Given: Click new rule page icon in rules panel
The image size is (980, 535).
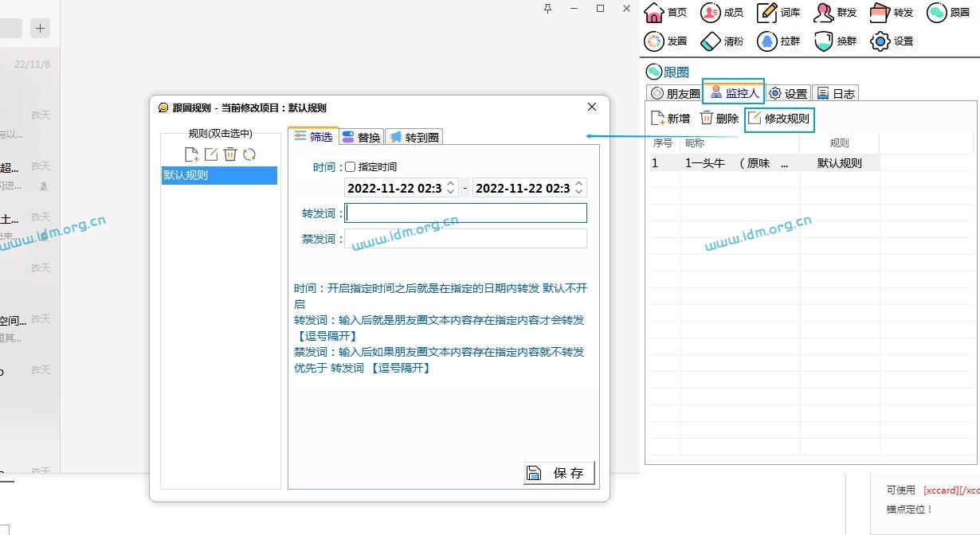Looking at the screenshot, I should coord(191,154).
